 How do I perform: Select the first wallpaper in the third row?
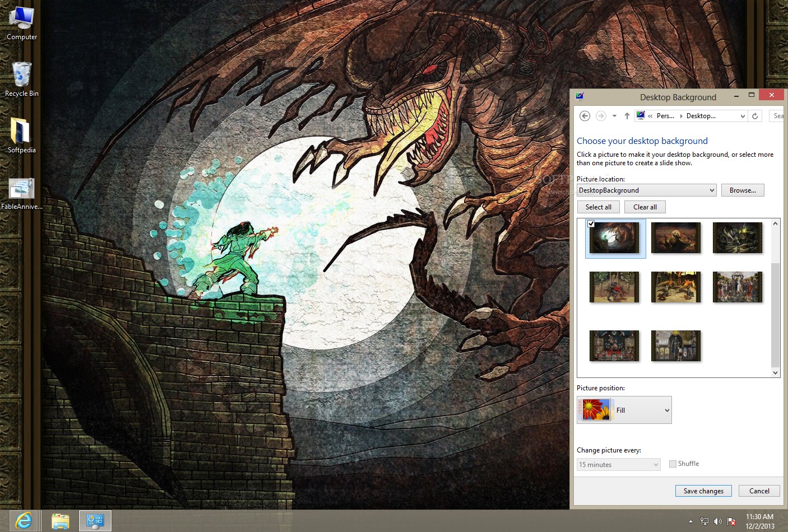614,346
